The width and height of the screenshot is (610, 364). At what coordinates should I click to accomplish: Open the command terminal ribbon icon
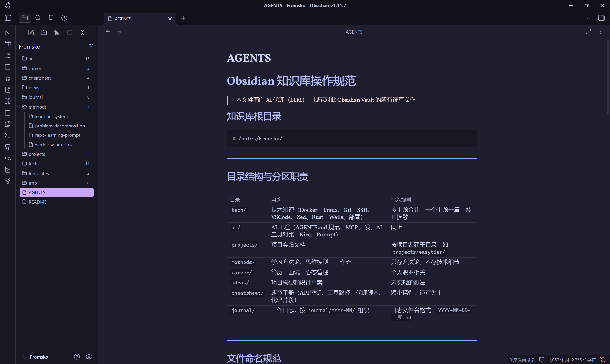[x=8, y=135]
